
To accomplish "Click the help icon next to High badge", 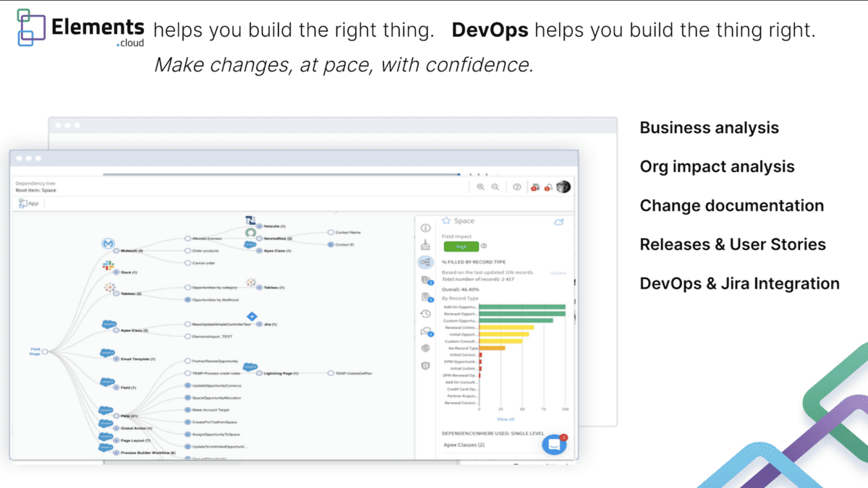I will click(484, 246).
